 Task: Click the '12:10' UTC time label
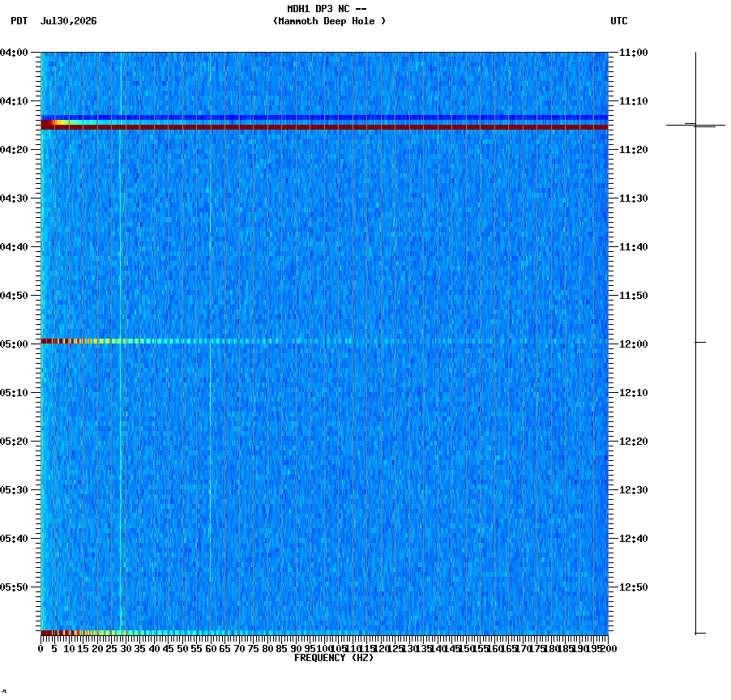(x=634, y=393)
